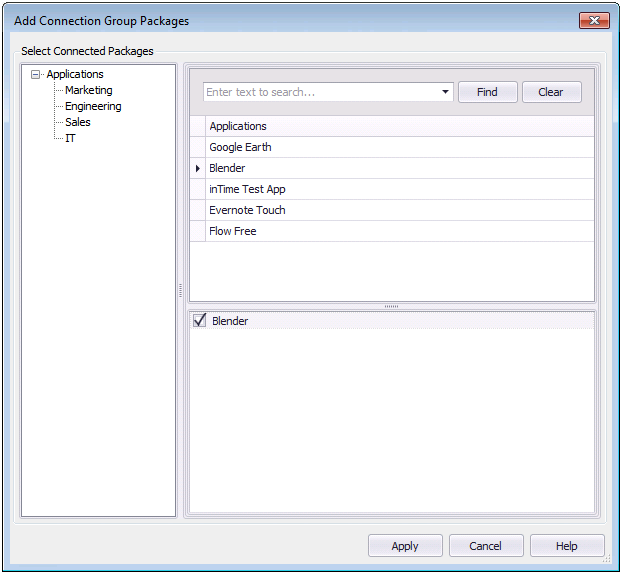Select the Evernote Touch row

(247, 210)
